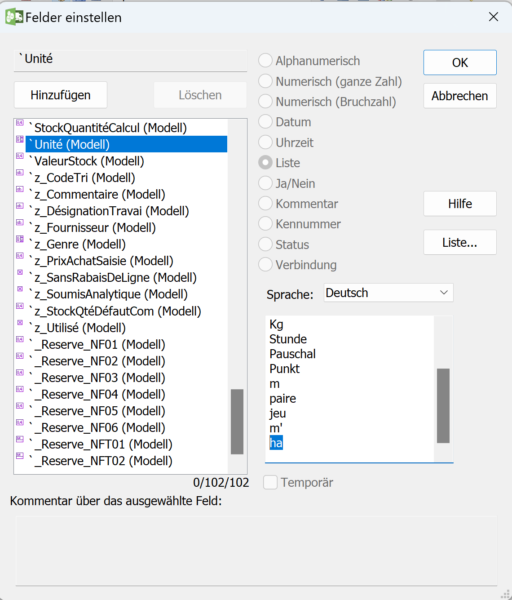Click the icon beside _Reserve_NFT01
The height and width of the screenshot is (600, 512).
[x=20, y=439]
